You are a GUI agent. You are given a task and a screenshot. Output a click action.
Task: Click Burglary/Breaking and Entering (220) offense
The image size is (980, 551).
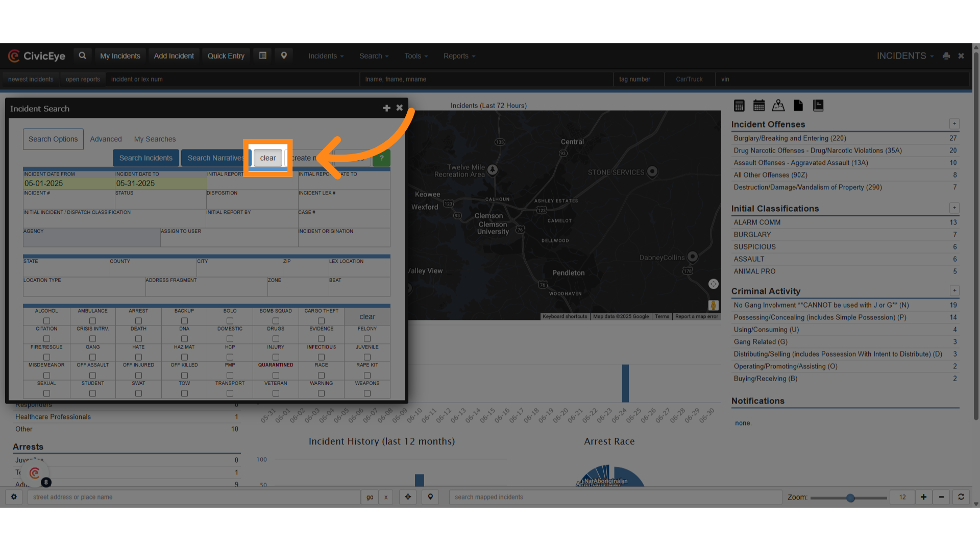coord(790,138)
